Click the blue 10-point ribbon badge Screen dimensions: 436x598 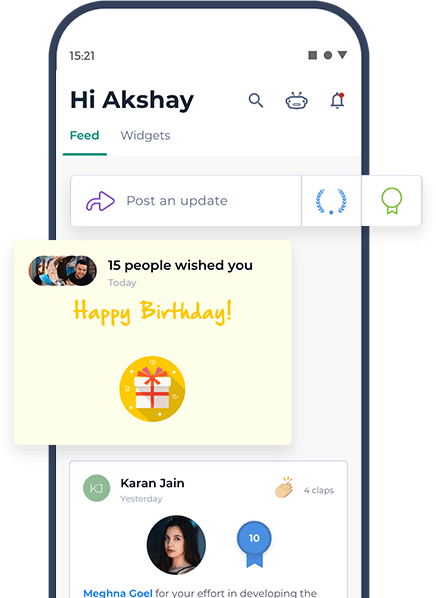(254, 544)
